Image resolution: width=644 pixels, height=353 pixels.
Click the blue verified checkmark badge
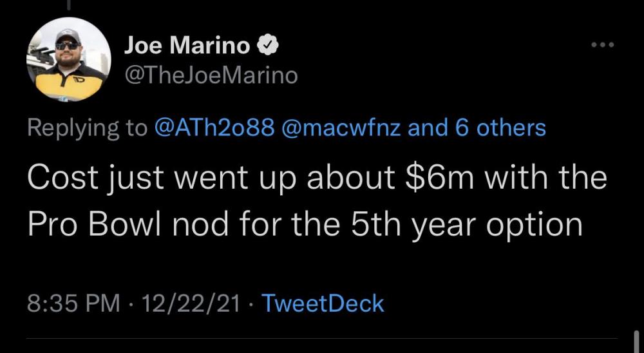pyautogui.click(x=268, y=46)
